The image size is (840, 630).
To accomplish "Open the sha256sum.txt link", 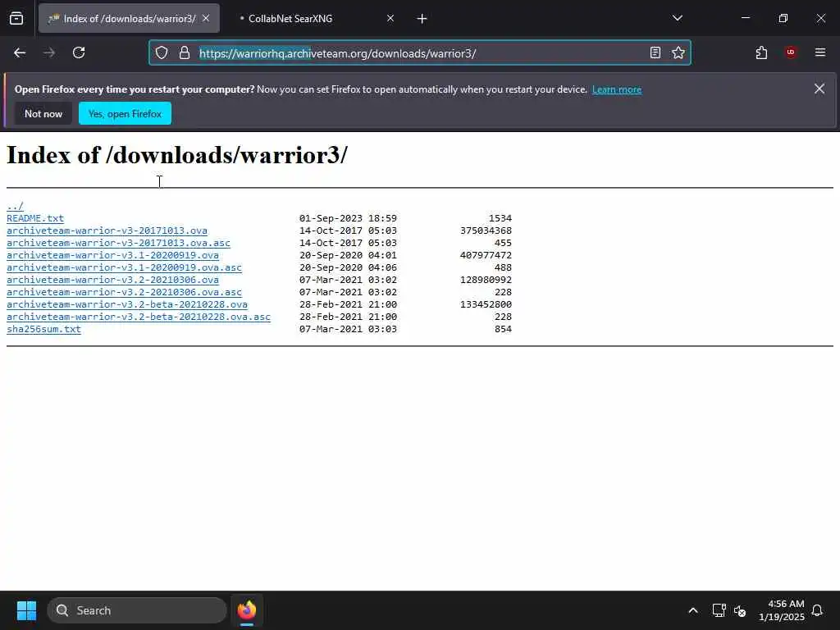I will tap(43, 330).
